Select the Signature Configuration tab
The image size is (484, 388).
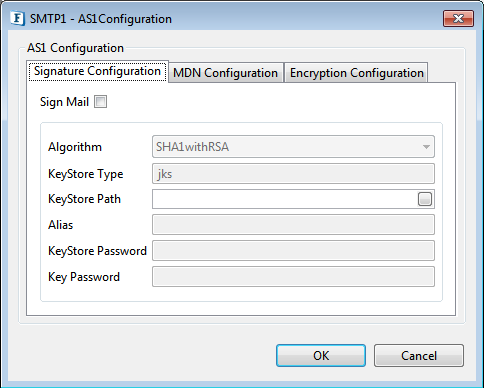pos(97,71)
